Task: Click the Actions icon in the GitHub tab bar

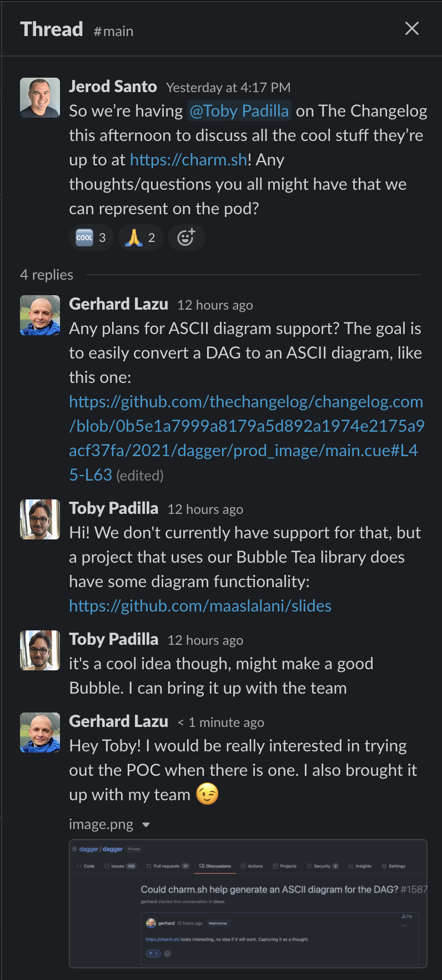Action: (x=252, y=865)
